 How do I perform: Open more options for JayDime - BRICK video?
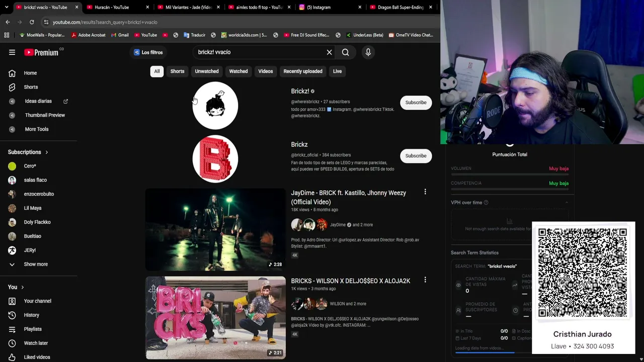coord(425,192)
